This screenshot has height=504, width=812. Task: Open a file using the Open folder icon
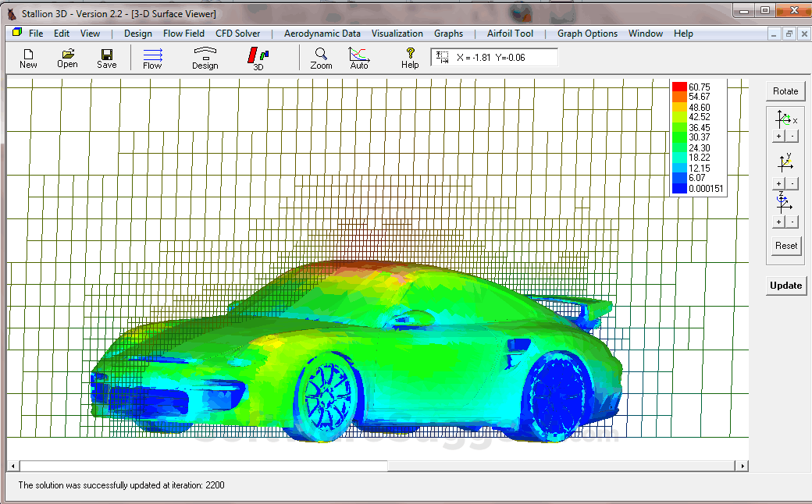67,57
